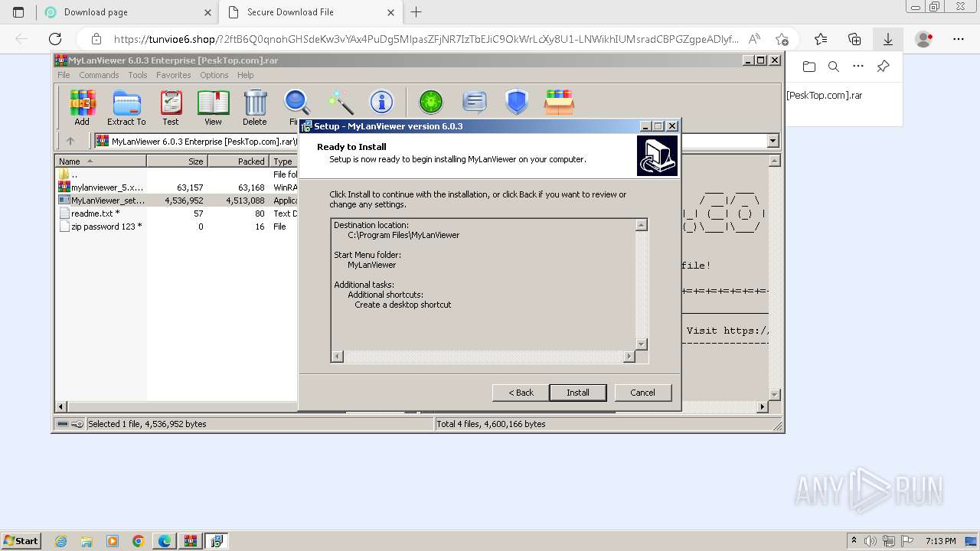Switch to Secure Download File tab
Screen dimensions: 980x551
[311, 12]
